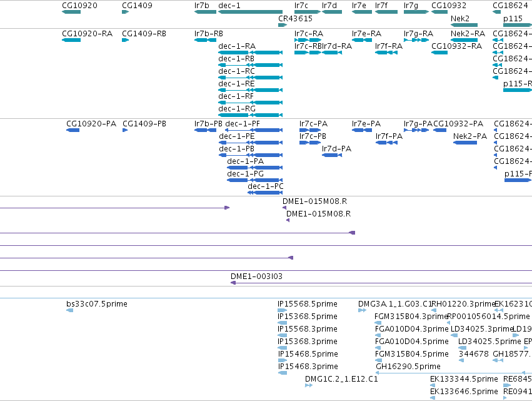Click EST EK133646.5prime
Image resolution: width=532 pixels, height=401 pixels.
[x=433, y=398]
